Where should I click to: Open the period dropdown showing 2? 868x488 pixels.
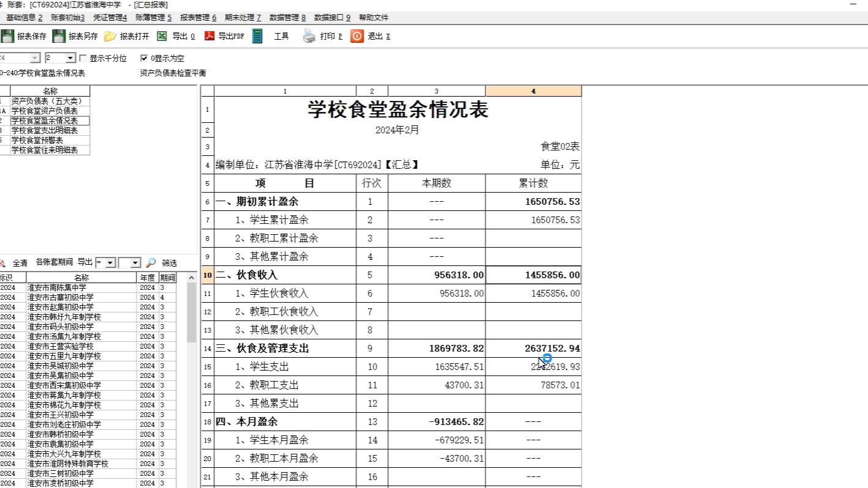click(70, 58)
